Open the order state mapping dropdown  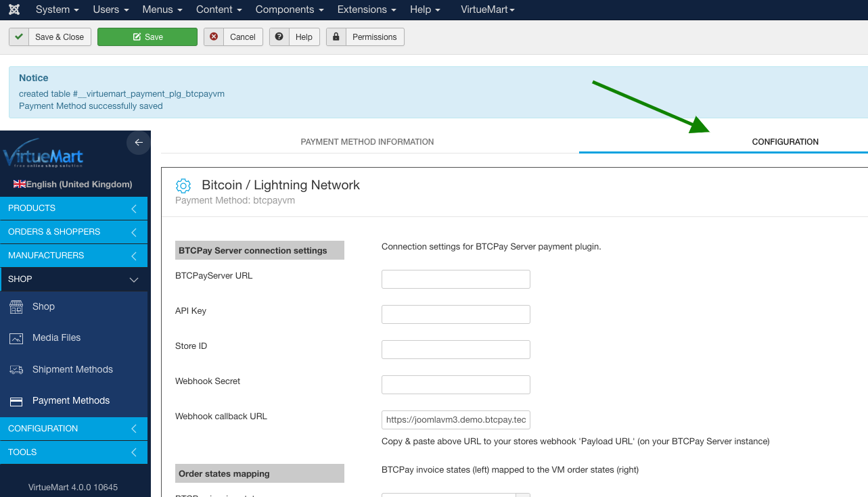(522, 496)
